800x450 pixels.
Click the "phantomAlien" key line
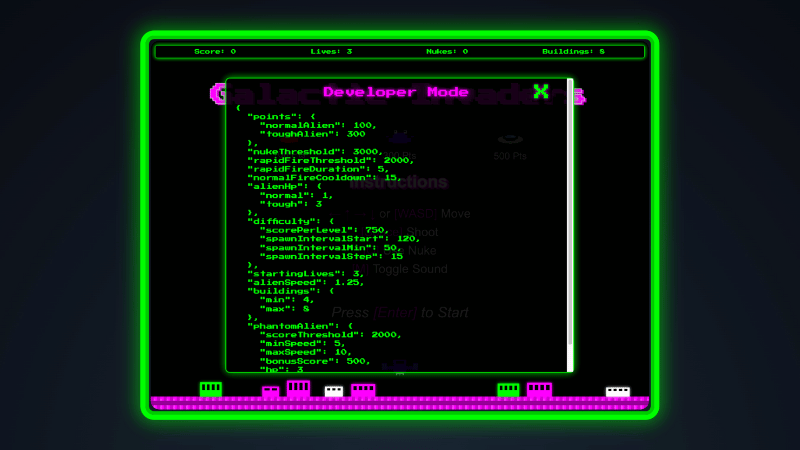point(300,327)
